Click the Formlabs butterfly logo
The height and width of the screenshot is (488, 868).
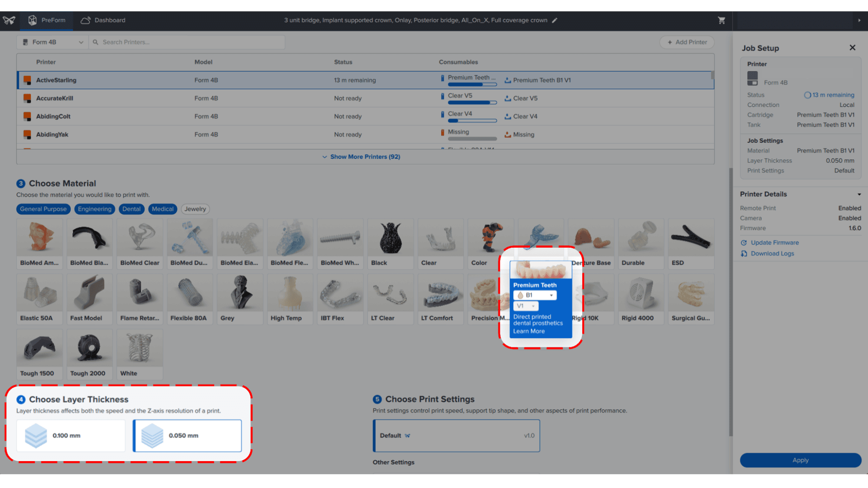coord(9,20)
